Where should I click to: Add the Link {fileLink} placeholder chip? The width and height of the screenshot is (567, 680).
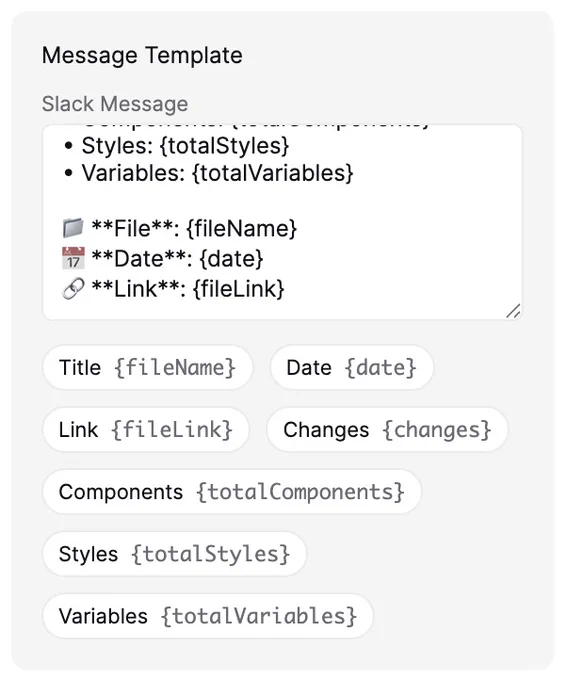[x=146, y=429]
